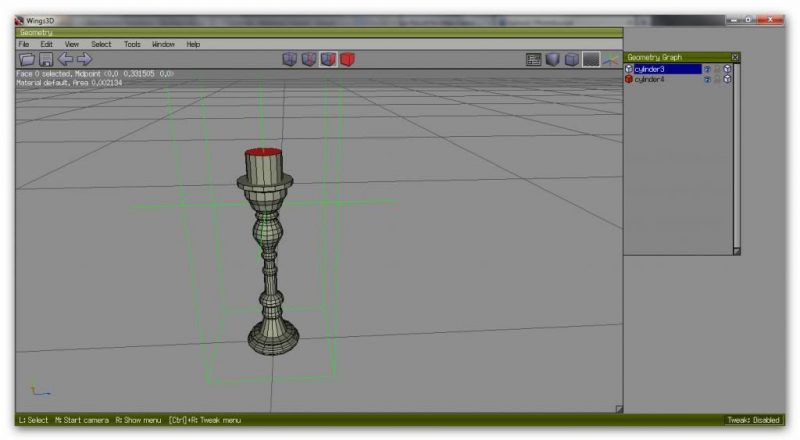
Task: Close the Geometry Graph panel
Action: (x=735, y=57)
